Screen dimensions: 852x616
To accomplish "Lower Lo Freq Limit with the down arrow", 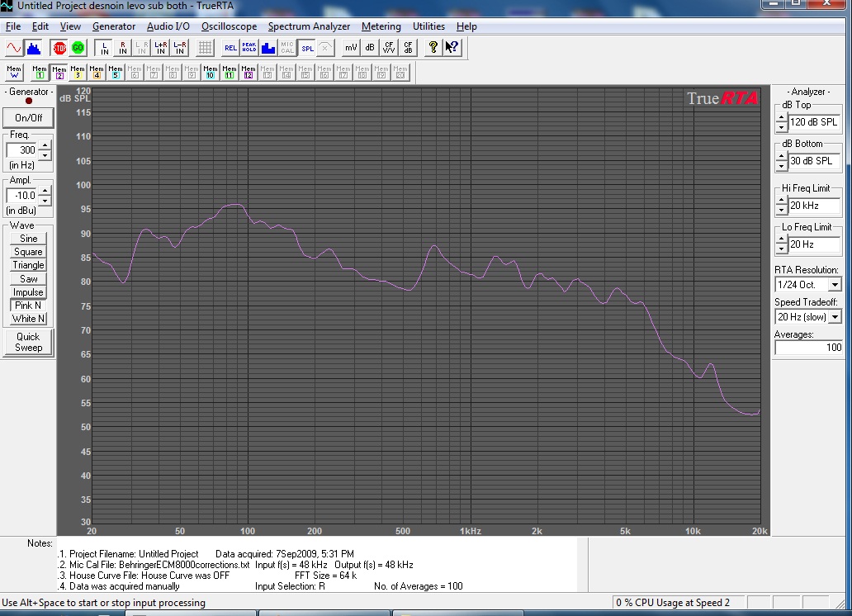I will [x=781, y=249].
